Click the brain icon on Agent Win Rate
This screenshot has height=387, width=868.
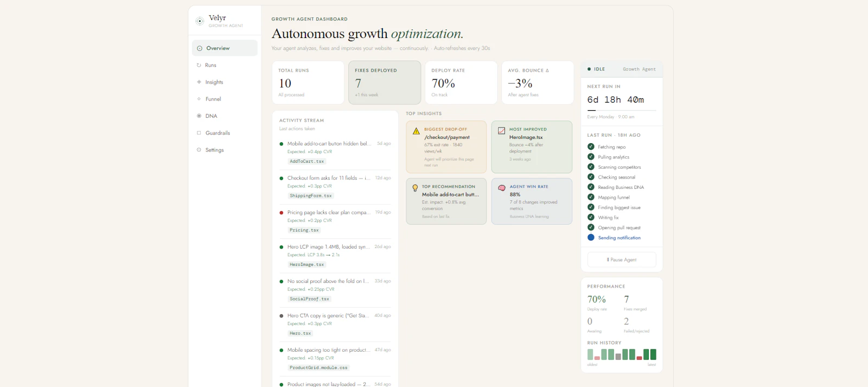click(502, 188)
